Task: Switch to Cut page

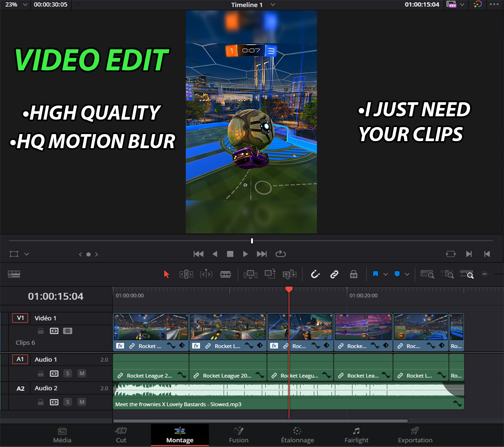Action: click(121, 435)
